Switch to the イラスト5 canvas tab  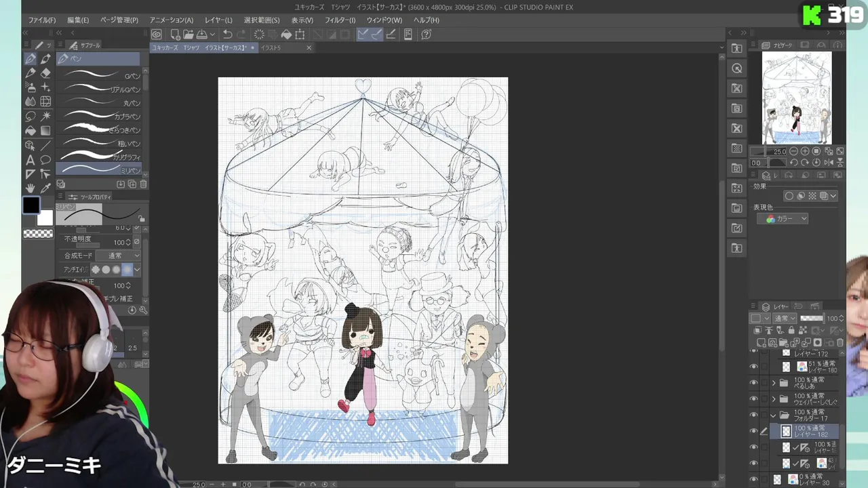tap(271, 48)
